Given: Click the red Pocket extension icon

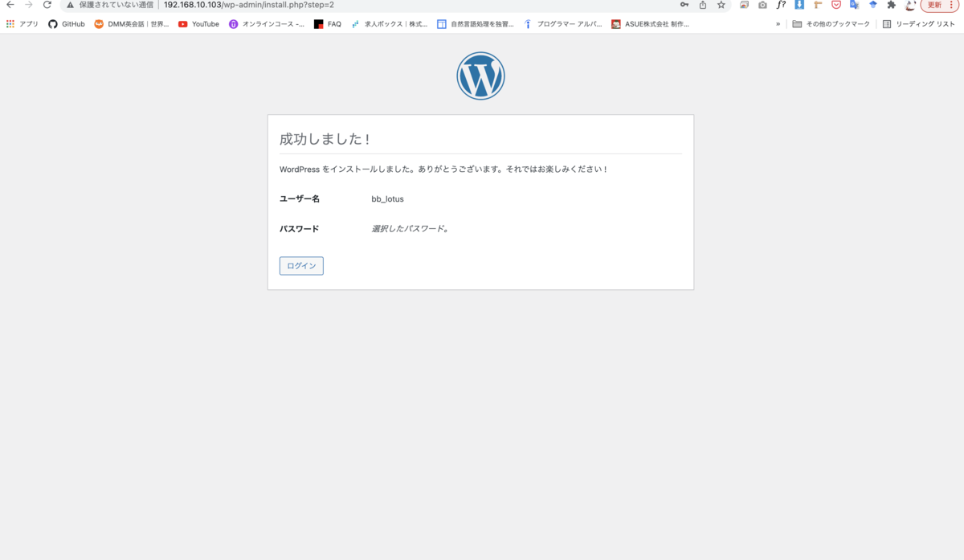Looking at the screenshot, I should (x=836, y=5).
